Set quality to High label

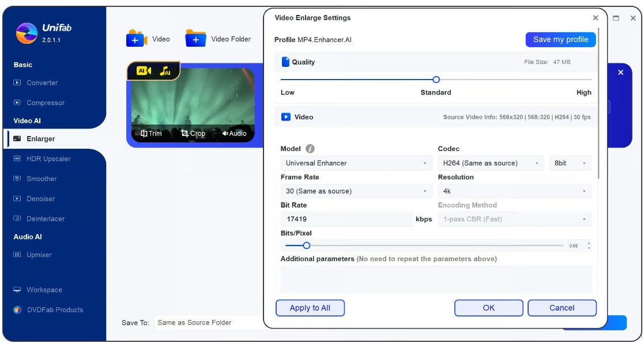point(583,92)
